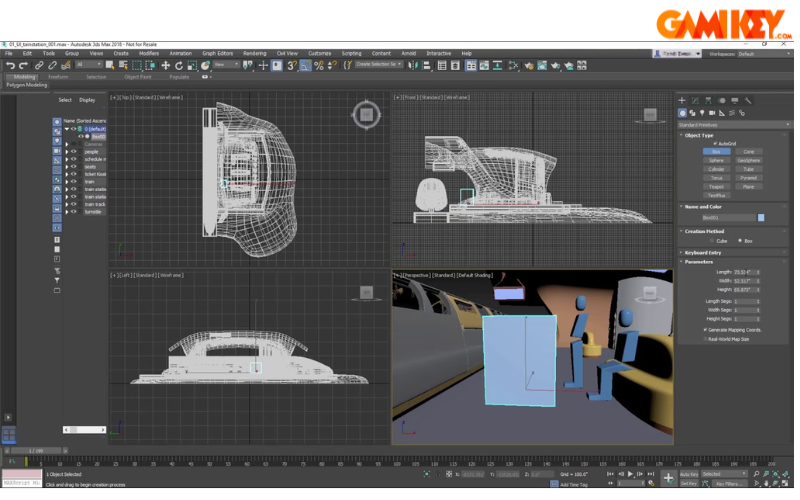Select the Select and Link tool
Viewport: 800px width, 500px height.
(x=39, y=65)
